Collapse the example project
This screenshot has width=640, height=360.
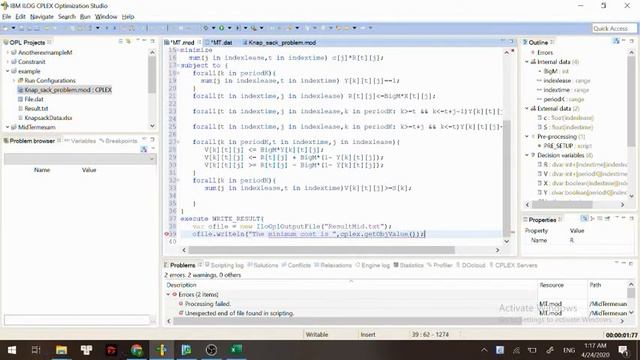pyautogui.click(x=7, y=71)
